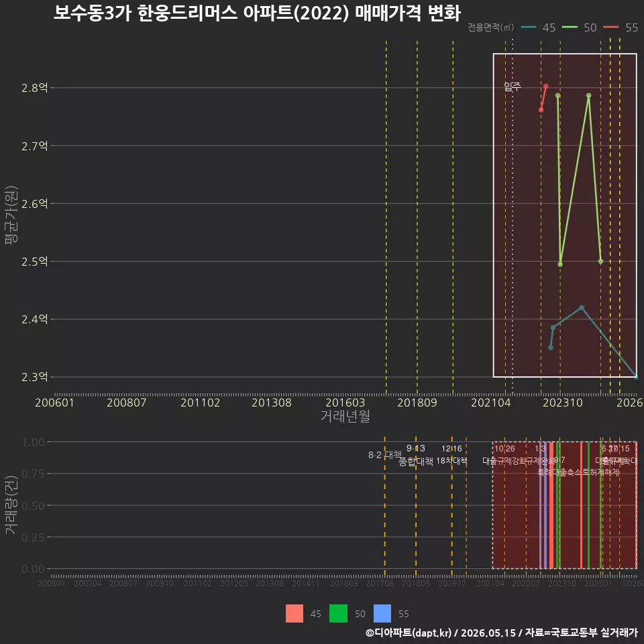Click the 2.4억 y-axis label
The width and height of the screenshot is (644, 644).
(34, 319)
